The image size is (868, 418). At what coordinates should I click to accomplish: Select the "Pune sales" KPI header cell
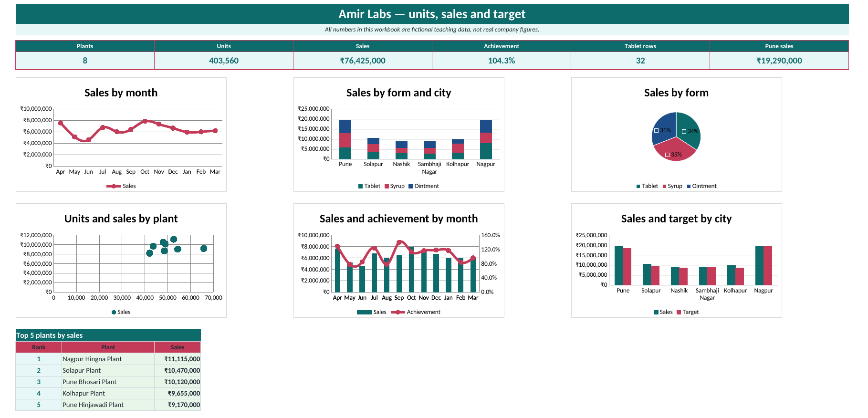(x=779, y=46)
